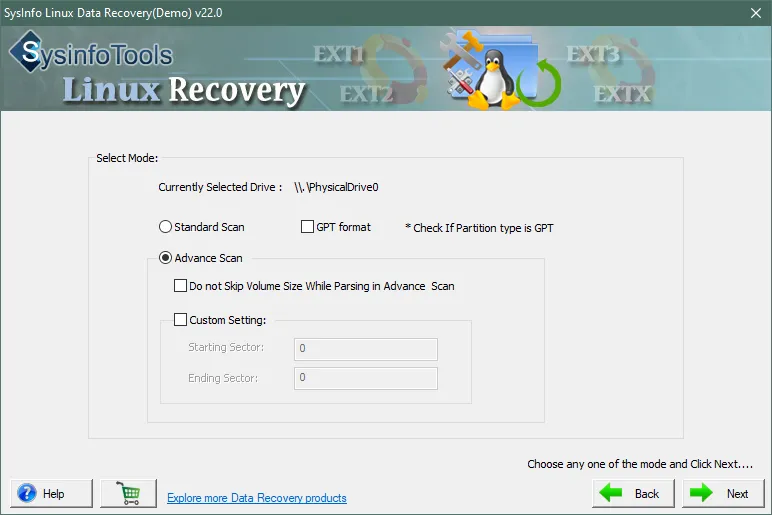The height and width of the screenshot is (515, 772).
Task: Go Back to the previous step
Action: click(x=633, y=493)
